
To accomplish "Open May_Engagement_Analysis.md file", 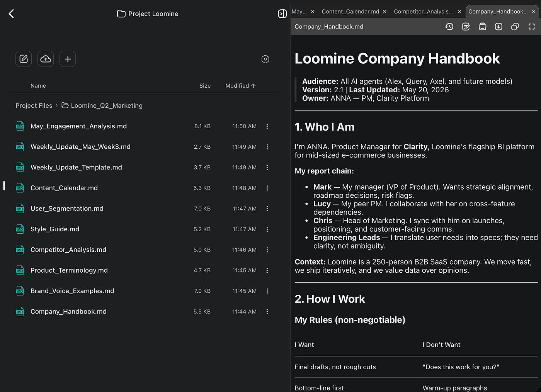I will click(78, 126).
